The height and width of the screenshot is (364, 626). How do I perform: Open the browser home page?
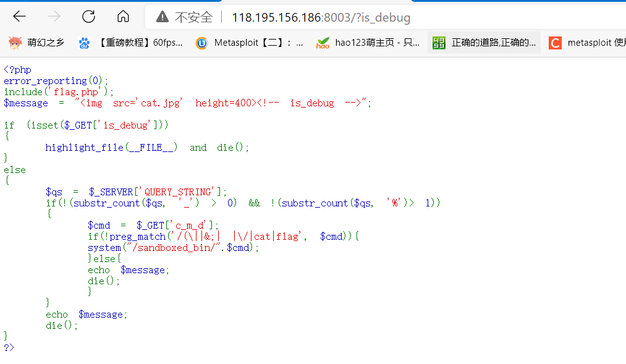coord(122,17)
